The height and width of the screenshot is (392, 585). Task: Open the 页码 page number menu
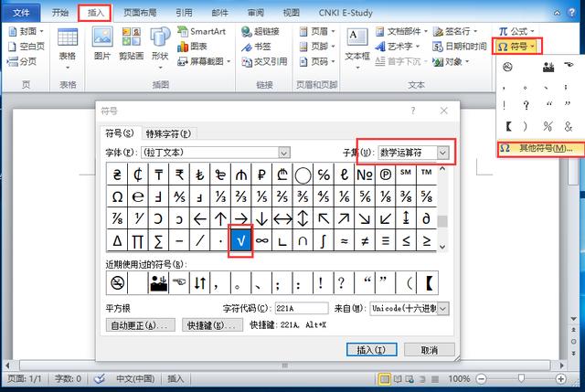pos(317,61)
